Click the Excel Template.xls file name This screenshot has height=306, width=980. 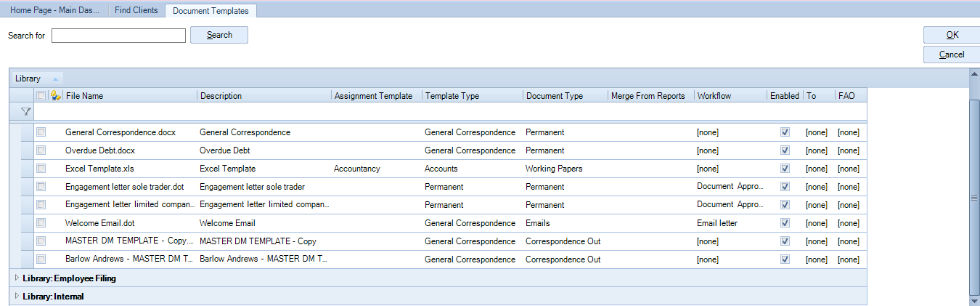point(99,169)
